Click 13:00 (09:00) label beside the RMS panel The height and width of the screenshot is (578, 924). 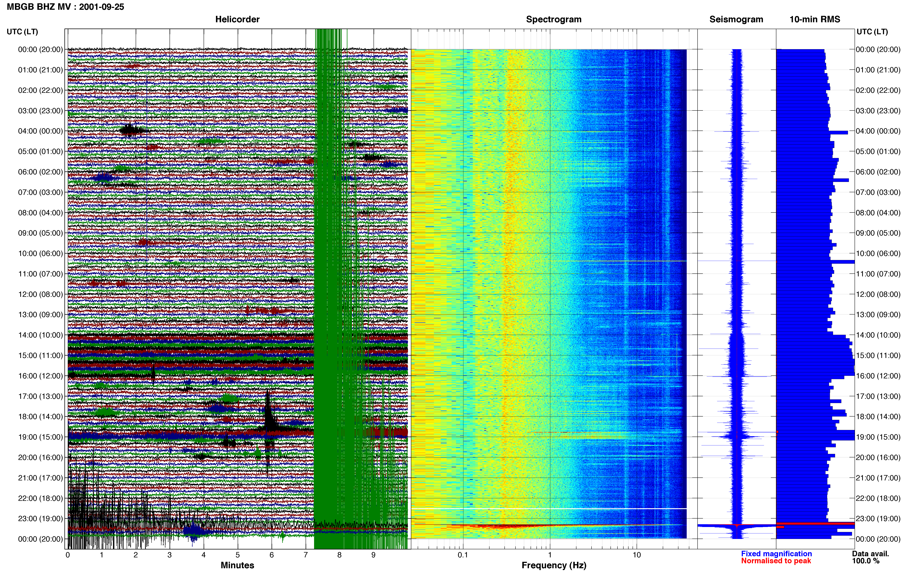(x=878, y=315)
